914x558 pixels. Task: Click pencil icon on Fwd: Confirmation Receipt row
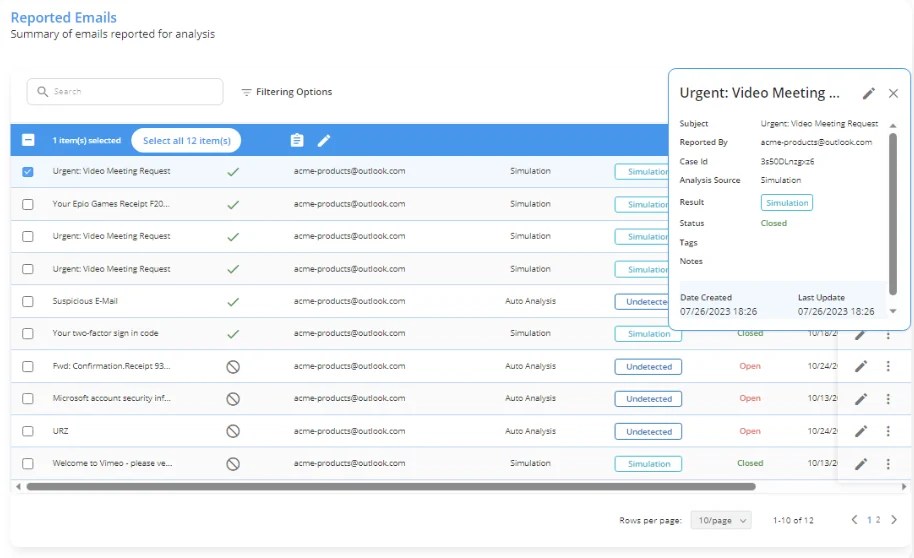coord(861,366)
